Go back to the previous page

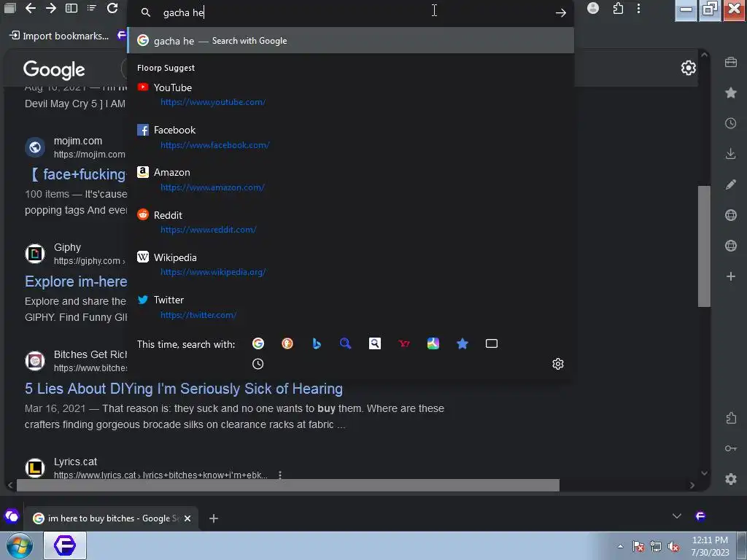coord(31,8)
